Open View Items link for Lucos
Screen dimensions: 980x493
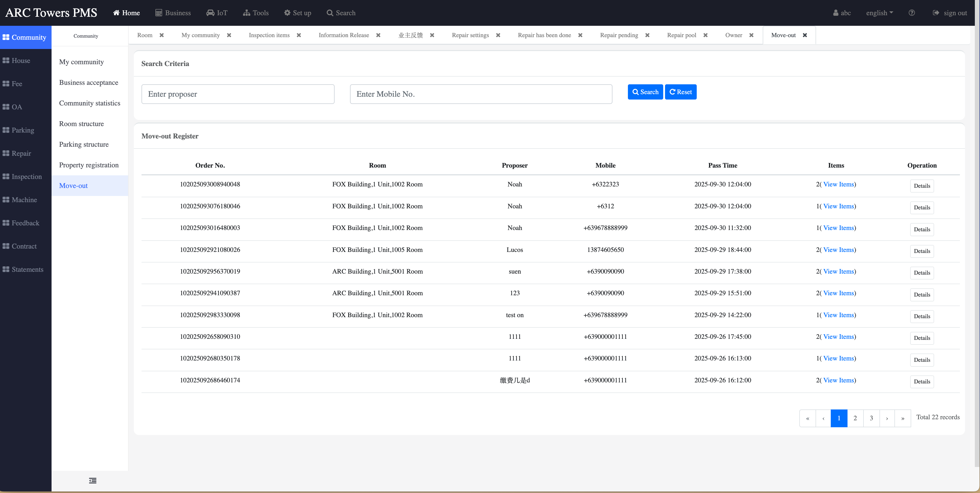[x=838, y=250]
